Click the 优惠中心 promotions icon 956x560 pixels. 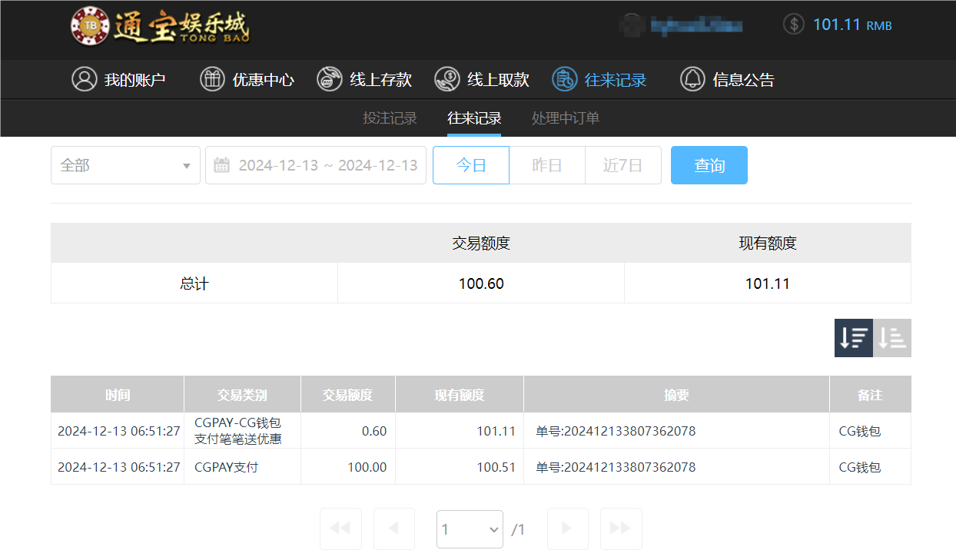(x=212, y=78)
